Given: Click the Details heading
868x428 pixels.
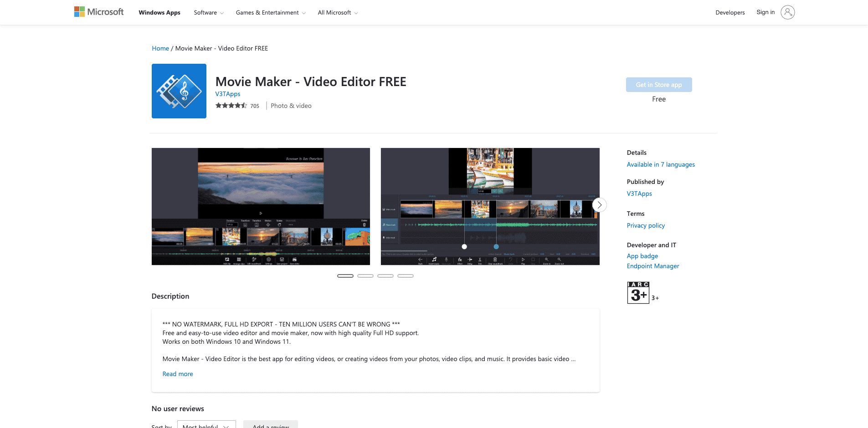Looking at the screenshot, I should (x=637, y=153).
